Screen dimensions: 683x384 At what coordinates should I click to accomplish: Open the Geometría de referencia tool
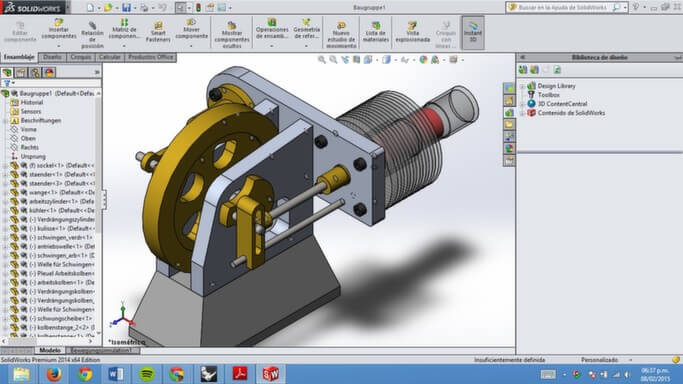point(306,29)
